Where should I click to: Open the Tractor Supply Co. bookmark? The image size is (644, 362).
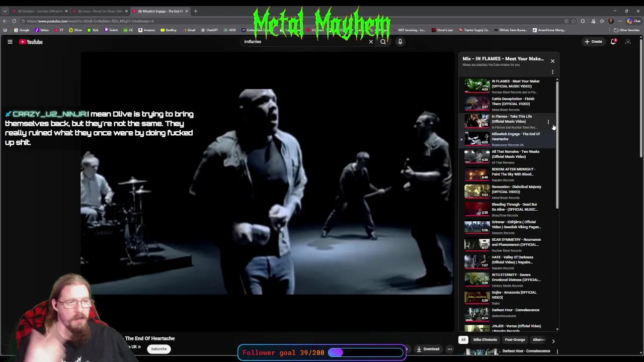[473, 30]
